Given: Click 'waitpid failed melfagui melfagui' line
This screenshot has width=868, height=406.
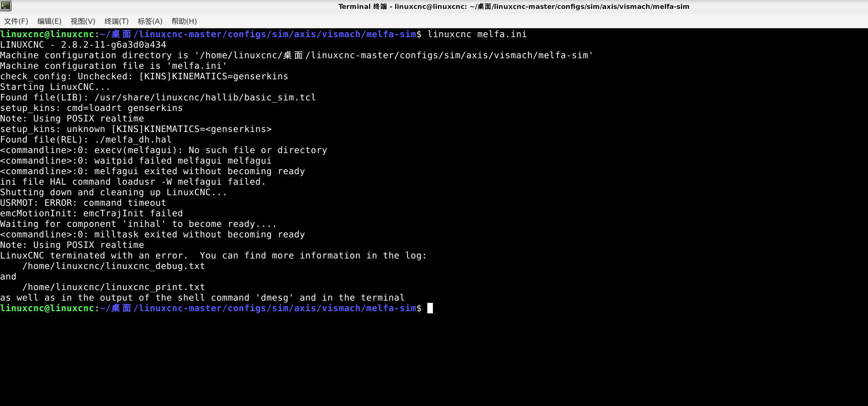Looking at the screenshot, I should [x=136, y=161].
